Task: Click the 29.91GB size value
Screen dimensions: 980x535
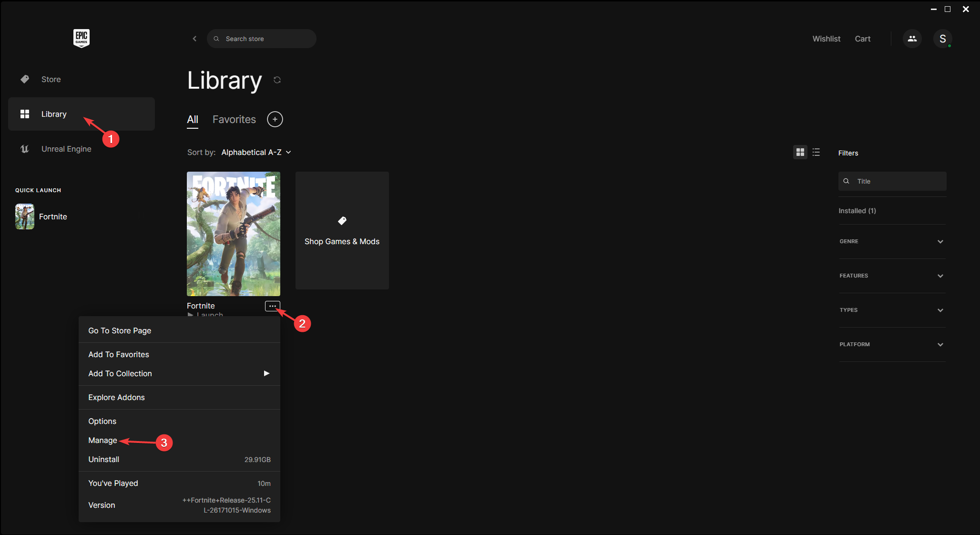Action: click(x=257, y=460)
